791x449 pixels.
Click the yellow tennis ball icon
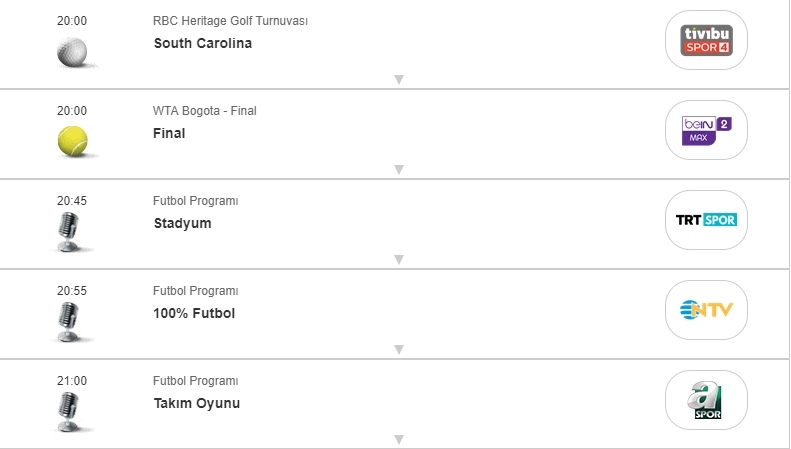[72, 142]
